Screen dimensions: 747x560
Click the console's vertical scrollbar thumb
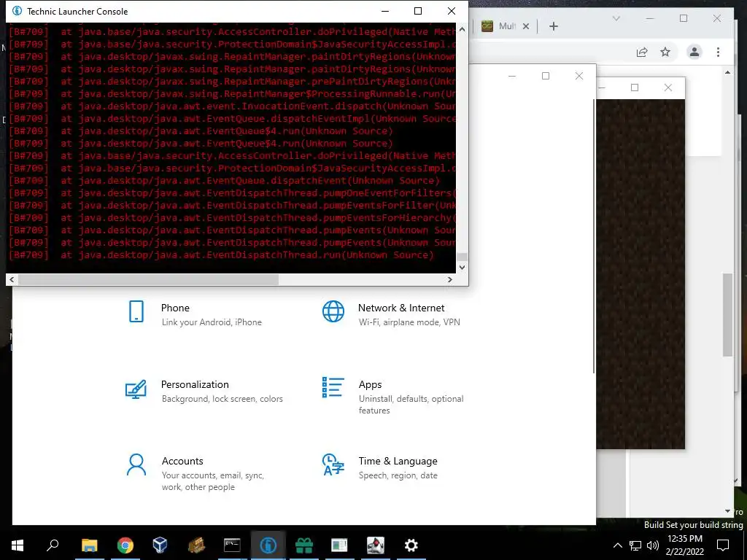click(462, 257)
